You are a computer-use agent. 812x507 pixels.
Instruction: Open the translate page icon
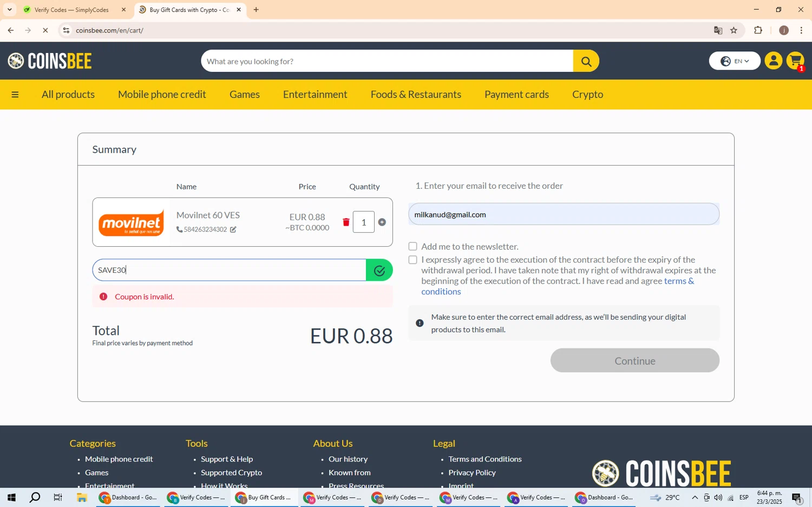click(718, 30)
